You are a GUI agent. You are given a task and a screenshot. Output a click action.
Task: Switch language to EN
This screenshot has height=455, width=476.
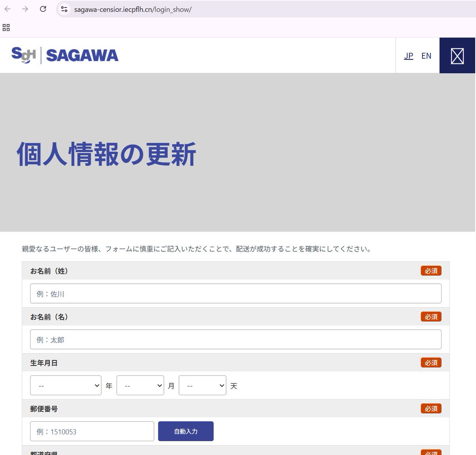[x=426, y=56]
